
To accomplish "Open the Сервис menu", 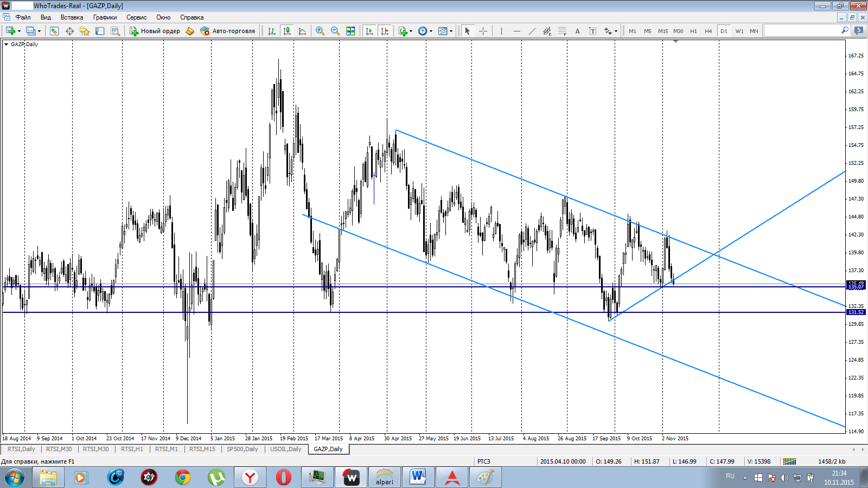I will point(136,17).
